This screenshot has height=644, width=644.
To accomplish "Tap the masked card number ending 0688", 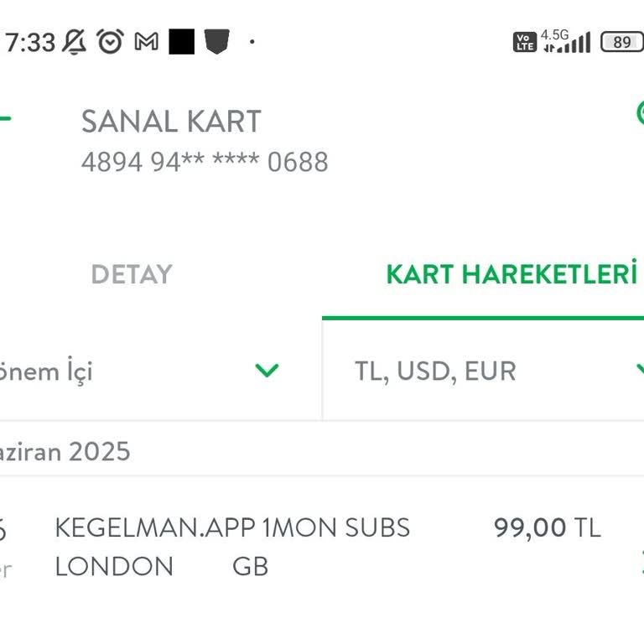I will pyautogui.click(x=205, y=162).
